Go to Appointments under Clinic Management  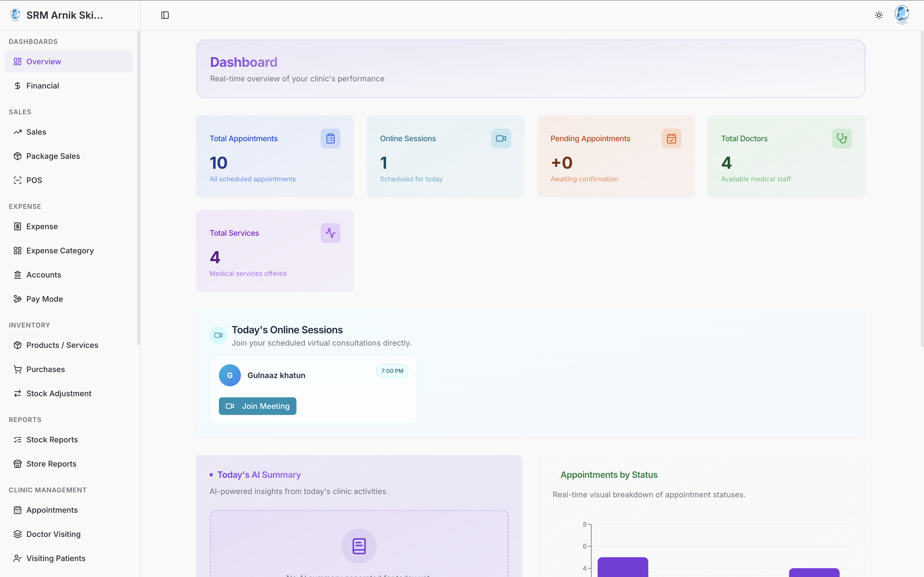tap(52, 510)
